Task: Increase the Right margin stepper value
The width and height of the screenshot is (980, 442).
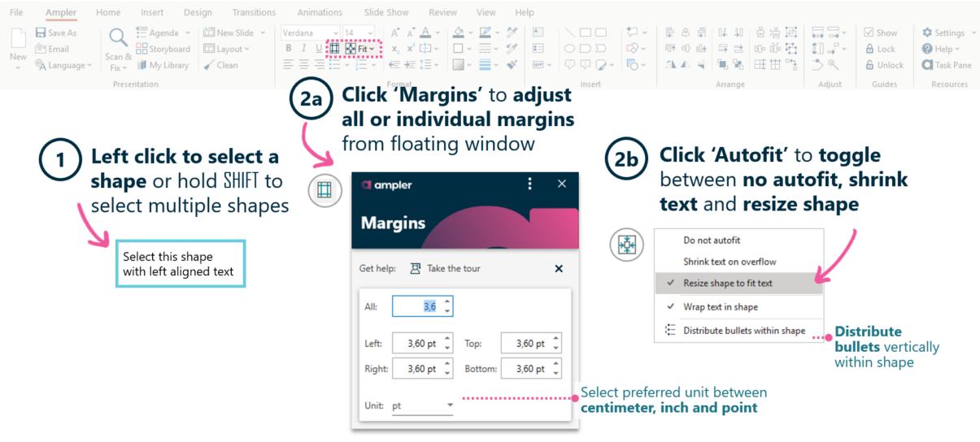Action: tap(447, 364)
